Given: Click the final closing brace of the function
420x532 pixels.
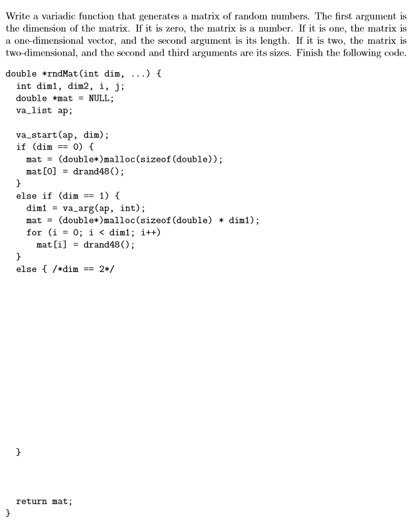Looking at the screenshot, I should pyautogui.click(x=8, y=513).
